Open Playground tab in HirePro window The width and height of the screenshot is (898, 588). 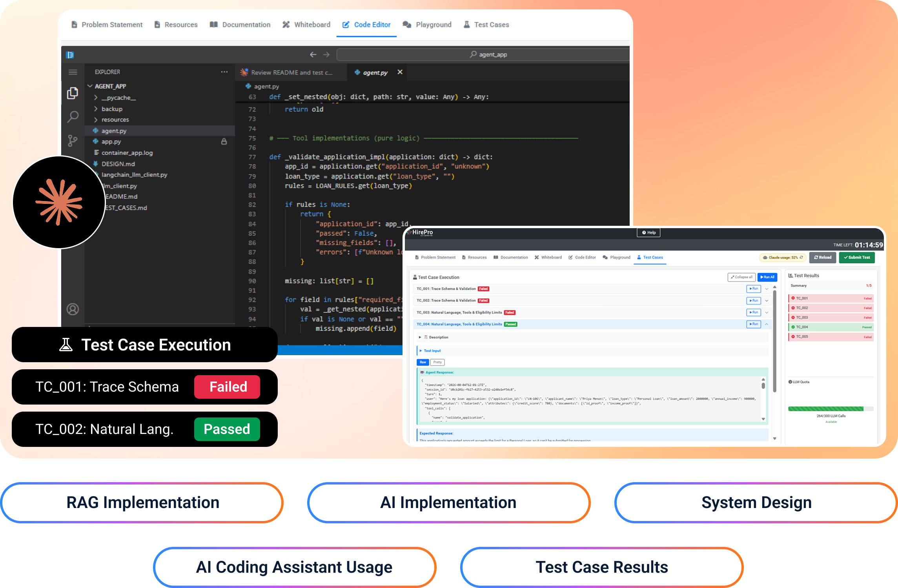click(616, 258)
